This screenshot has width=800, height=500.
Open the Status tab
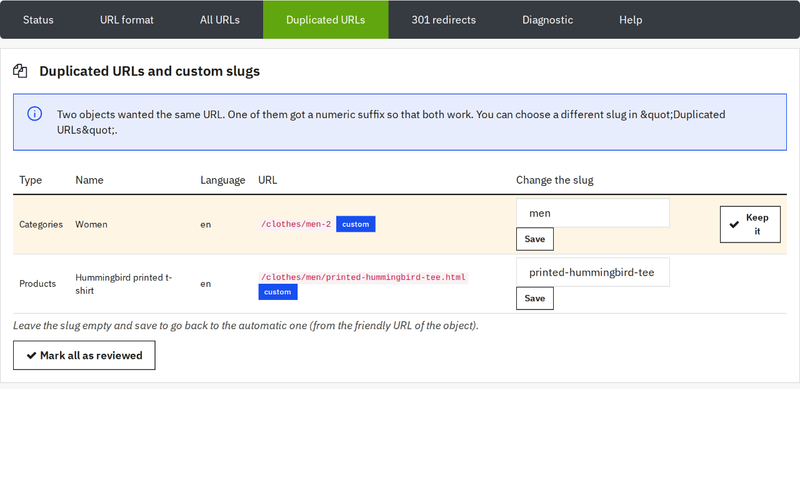pos(38,20)
